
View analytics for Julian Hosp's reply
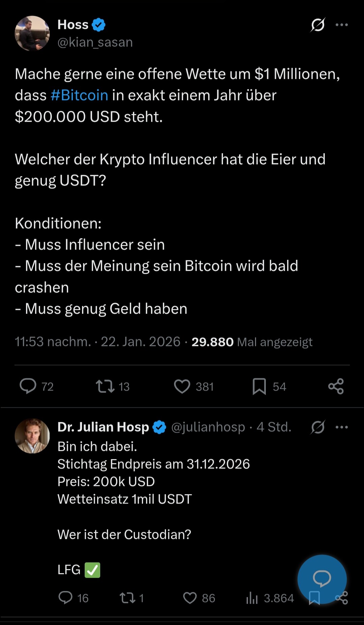252,598
